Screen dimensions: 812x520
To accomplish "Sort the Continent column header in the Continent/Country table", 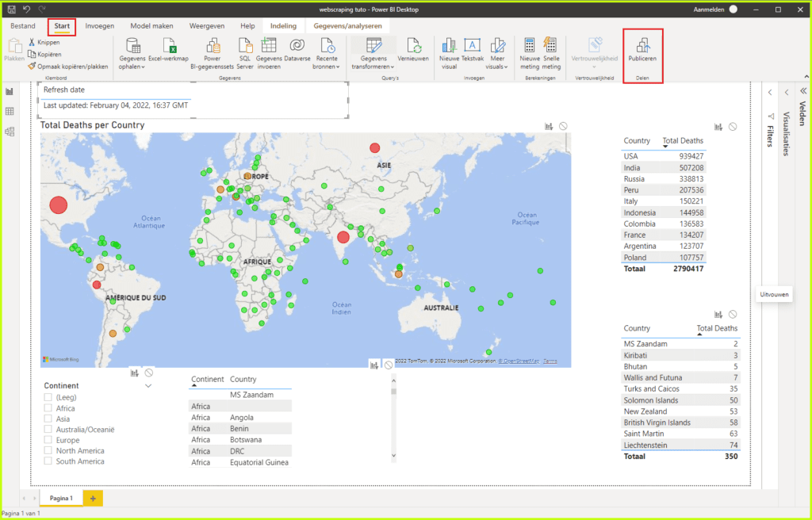I will [208, 379].
